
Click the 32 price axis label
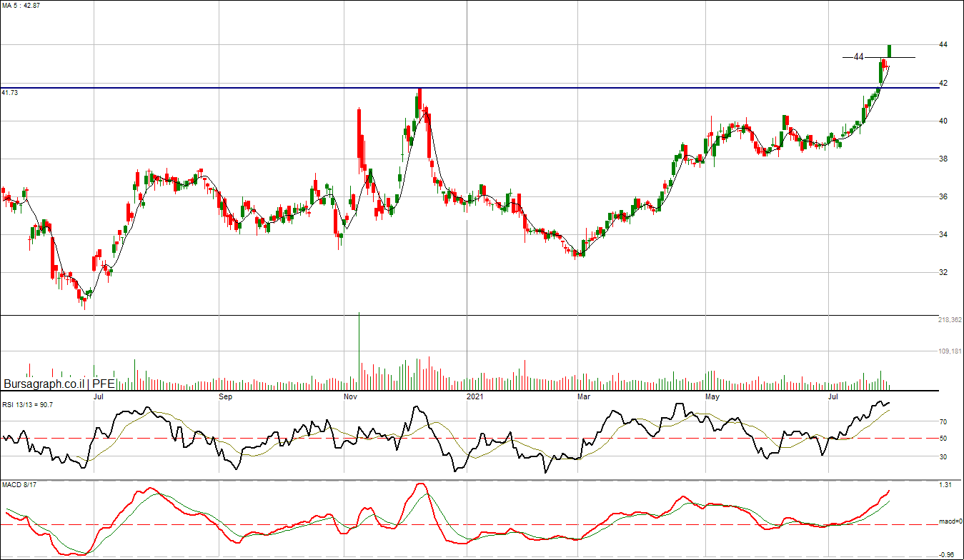pyautogui.click(x=943, y=273)
